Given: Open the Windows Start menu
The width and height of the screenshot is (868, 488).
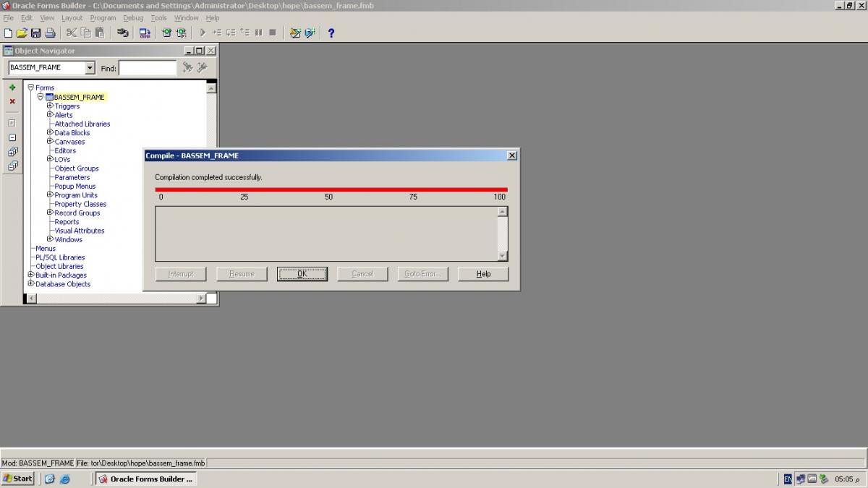Looking at the screenshot, I should point(18,479).
